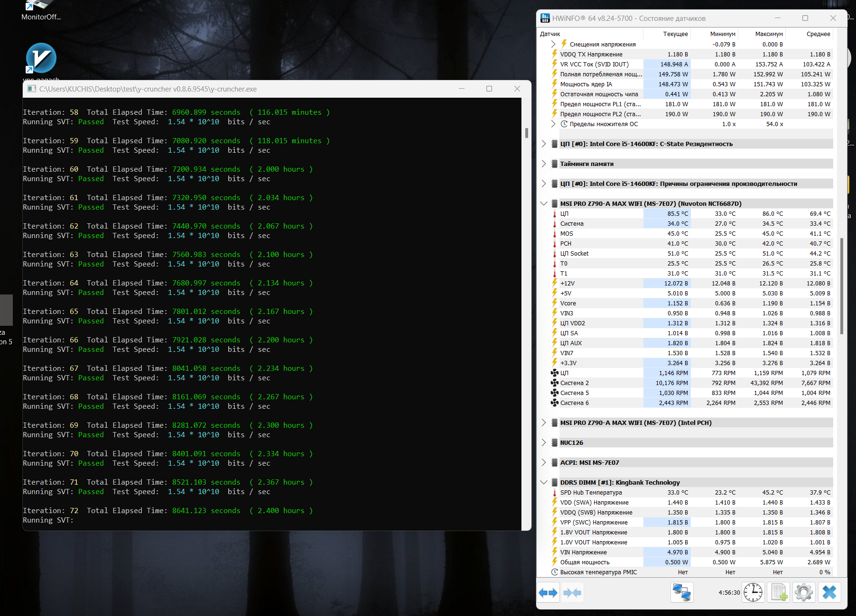Expand Причины ограничения производительности group
Screen dimensions: 856x616
544,184
